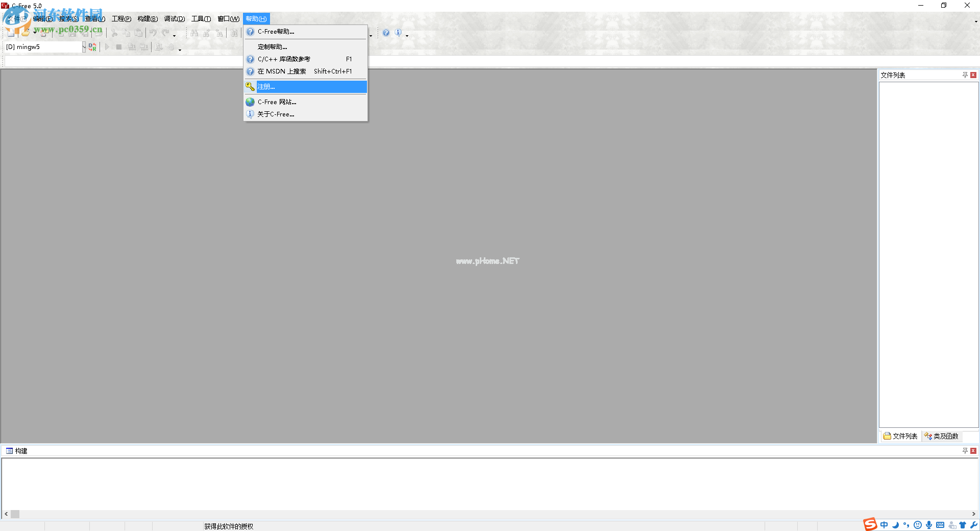Select C-Free帮助... menu entry
This screenshot has height=531, width=980.
tap(306, 32)
